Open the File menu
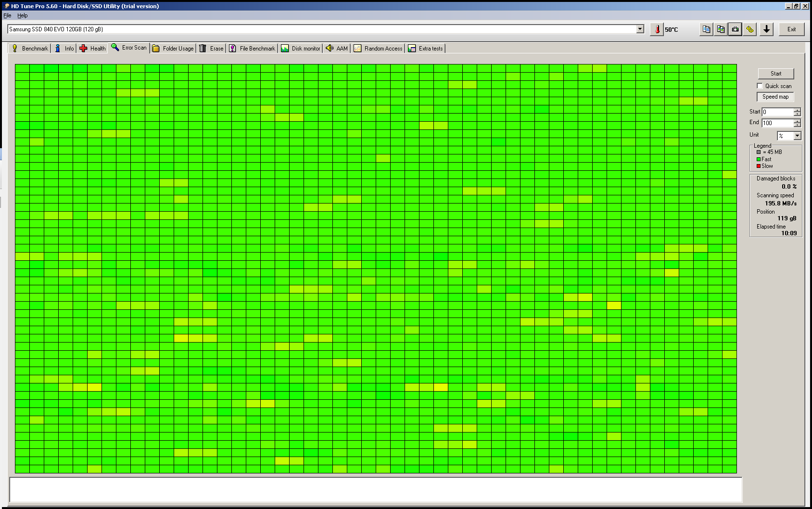 [7, 15]
